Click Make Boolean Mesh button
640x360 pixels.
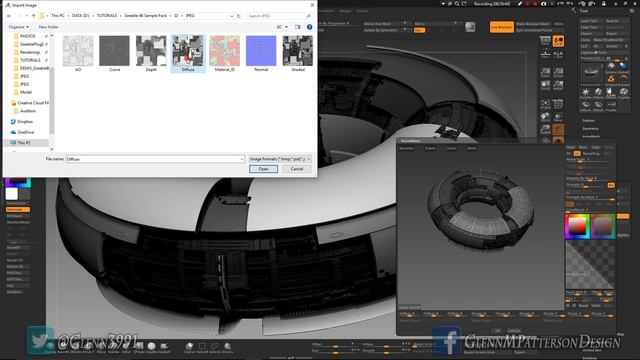coord(532,24)
